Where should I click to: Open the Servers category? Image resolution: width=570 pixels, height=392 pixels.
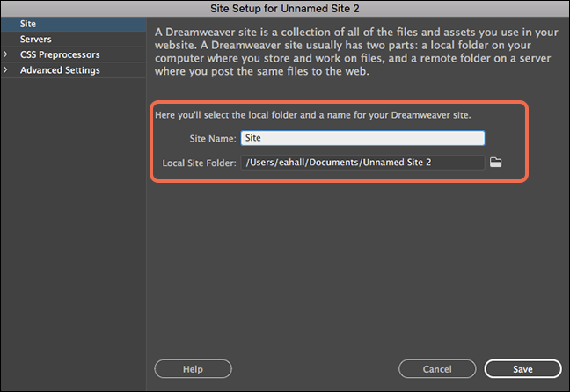tap(73, 40)
